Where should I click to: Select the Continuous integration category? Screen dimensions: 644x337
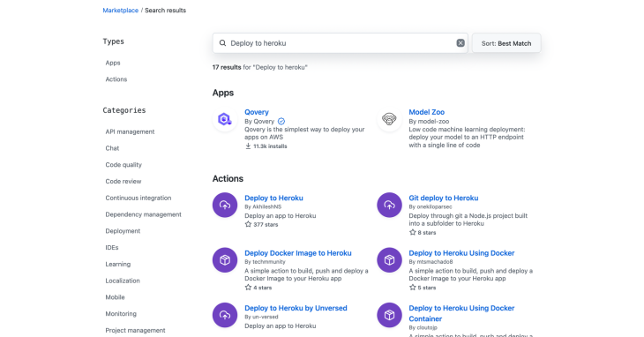pos(139,198)
